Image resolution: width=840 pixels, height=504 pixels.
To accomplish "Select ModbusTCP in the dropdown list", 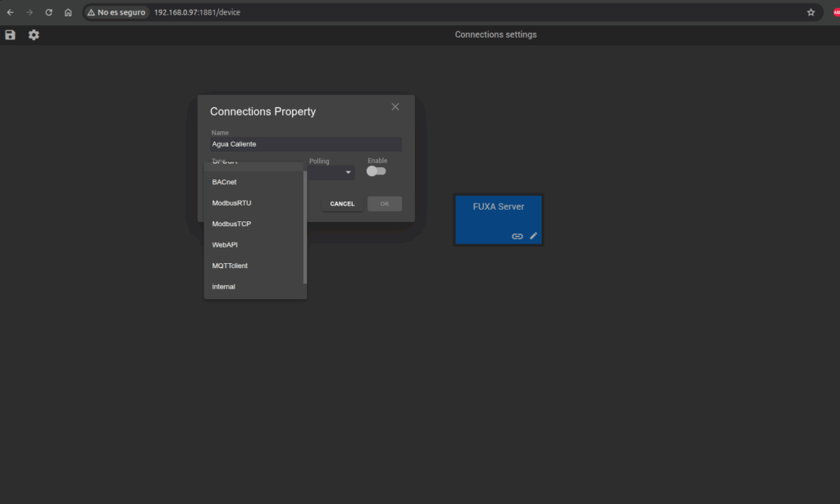I will point(231,224).
